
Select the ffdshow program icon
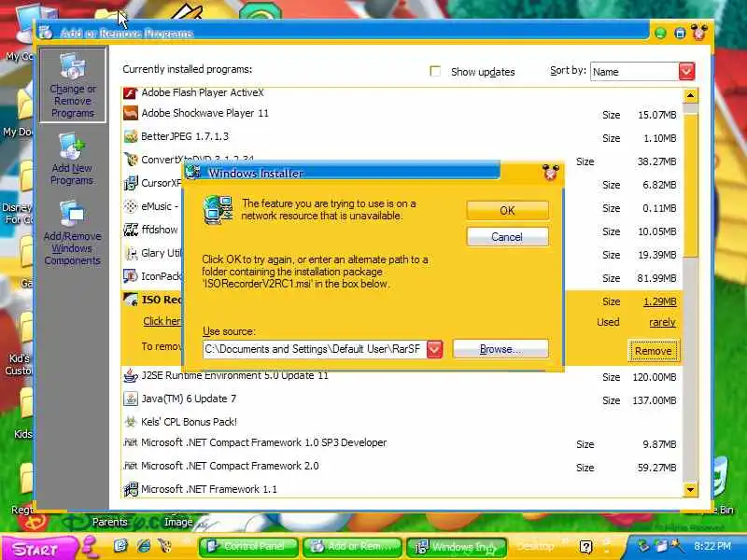tap(131, 230)
